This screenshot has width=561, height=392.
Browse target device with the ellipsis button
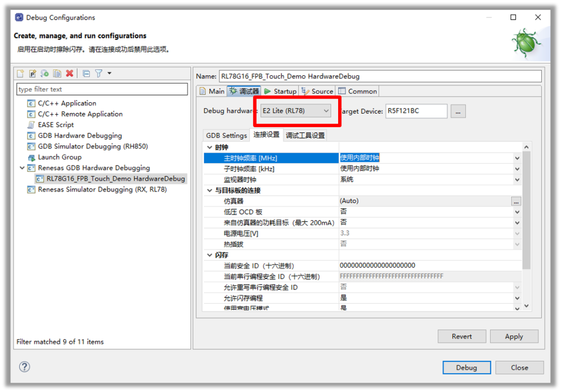click(x=458, y=111)
